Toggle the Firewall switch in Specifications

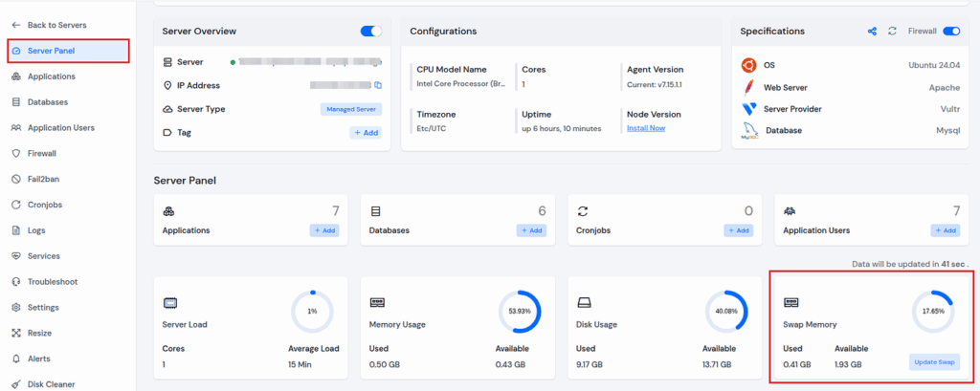951,32
